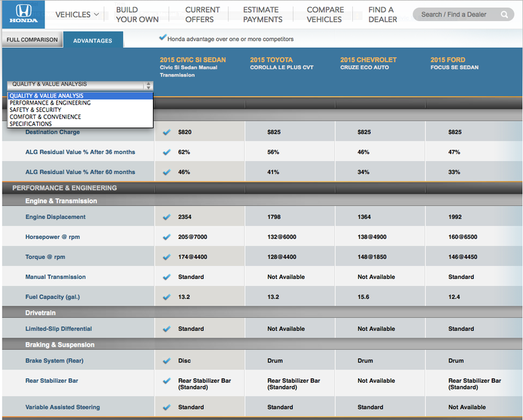523x420 pixels.
Task: Click the Rear Stabilizer Bar checkmark
Action: [167, 381]
